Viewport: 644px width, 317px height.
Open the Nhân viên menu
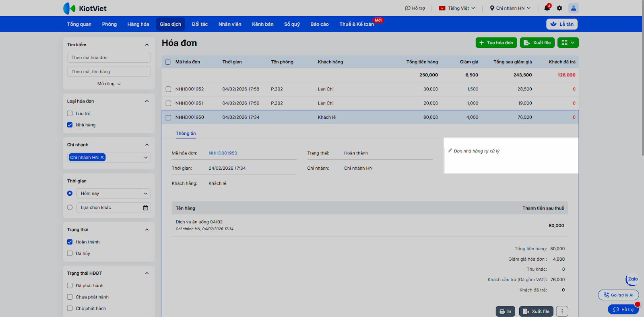pyautogui.click(x=230, y=24)
